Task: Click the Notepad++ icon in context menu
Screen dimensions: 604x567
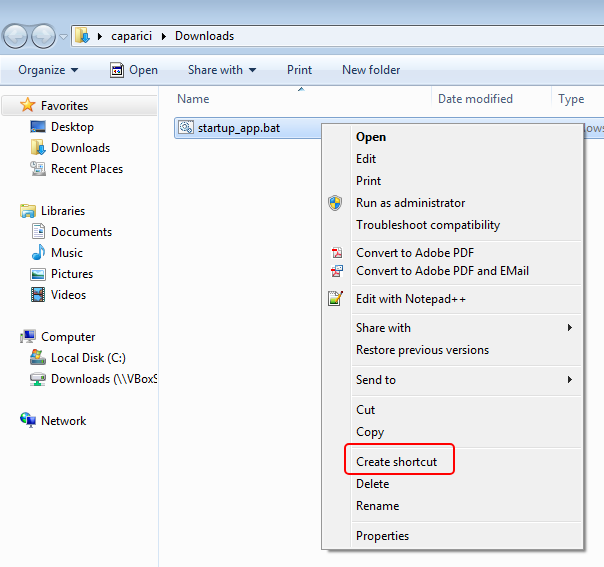Action: [335, 299]
